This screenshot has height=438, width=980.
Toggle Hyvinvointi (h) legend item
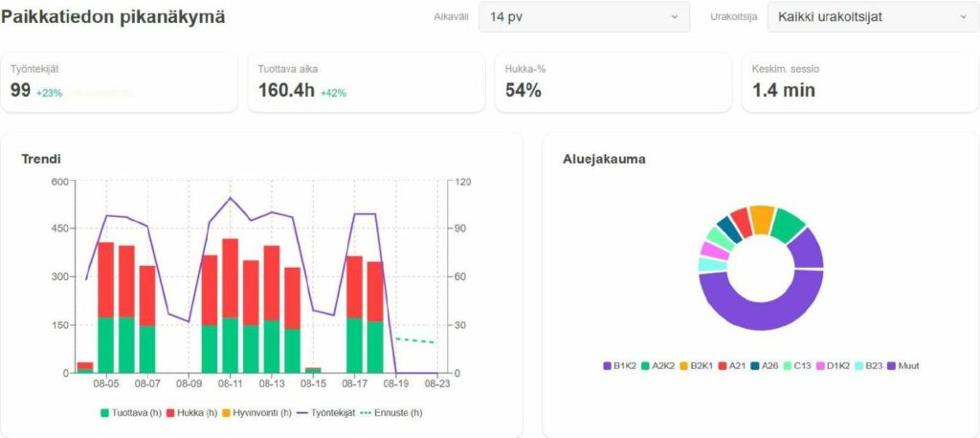click(257, 413)
